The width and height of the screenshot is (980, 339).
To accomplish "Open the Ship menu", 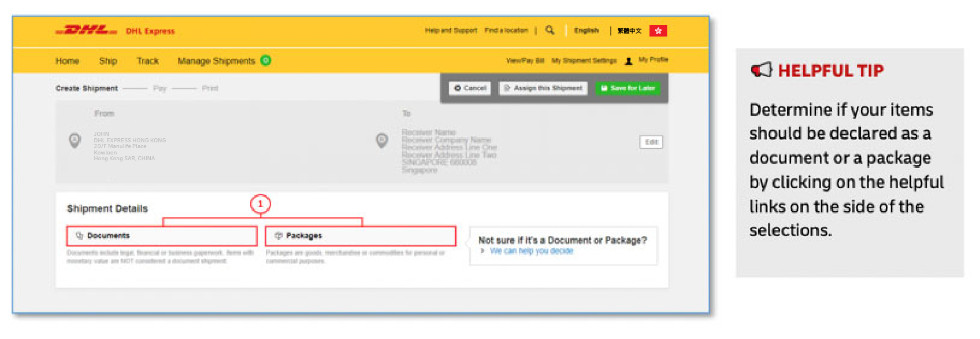I will pyautogui.click(x=108, y=61).
